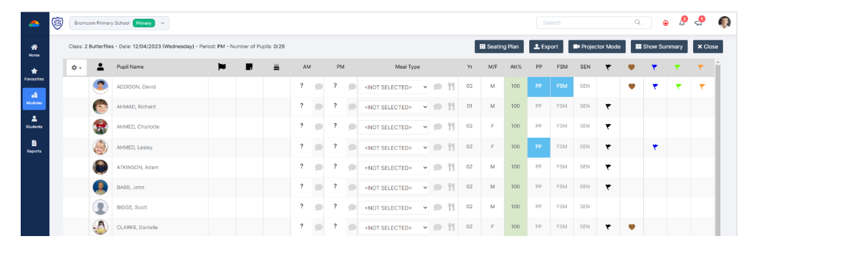Open the PM comment bubble for AHMAD, Richard
The image size is (868, 260).
click(x=352, y=107)
